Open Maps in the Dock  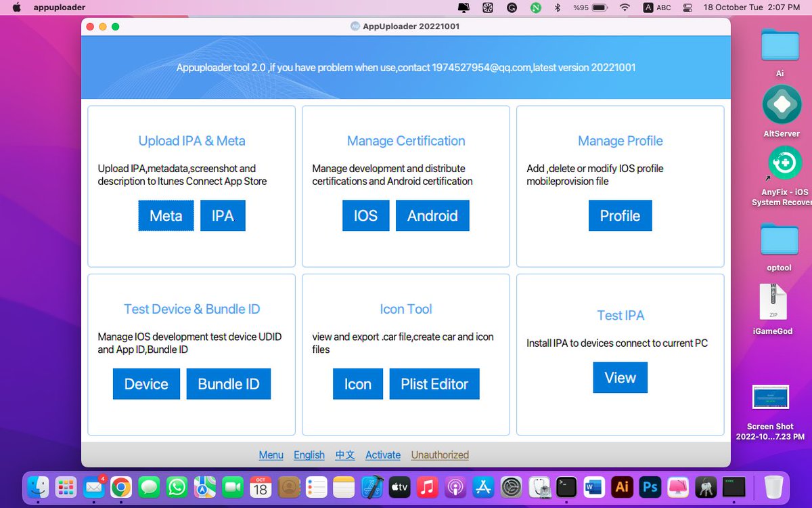coord(205,486)
